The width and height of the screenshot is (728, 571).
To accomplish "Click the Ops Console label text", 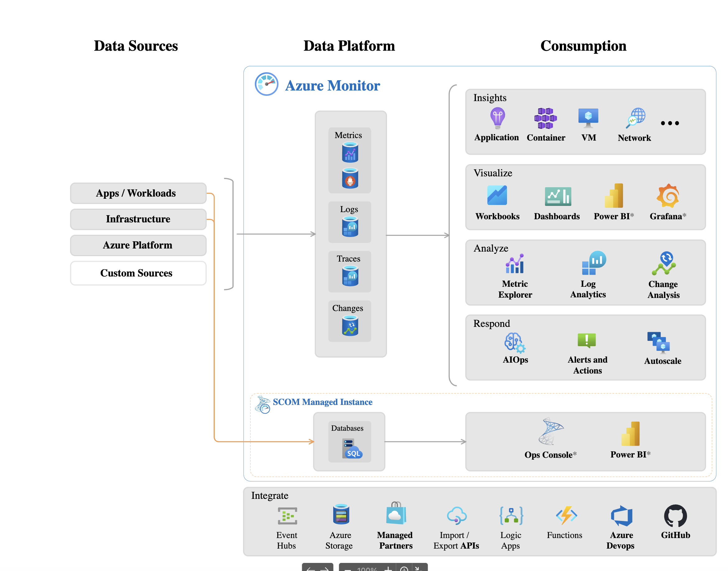I will point(548,455).
